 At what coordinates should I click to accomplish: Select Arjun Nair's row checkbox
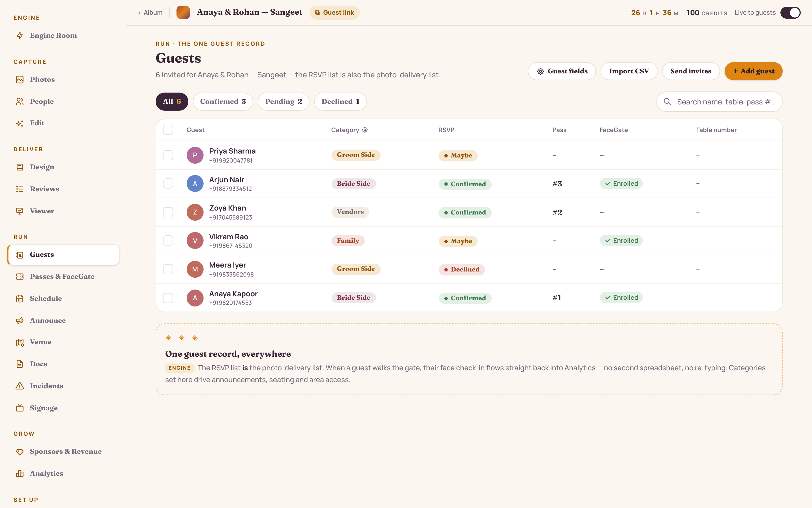[x=168, y=183]
